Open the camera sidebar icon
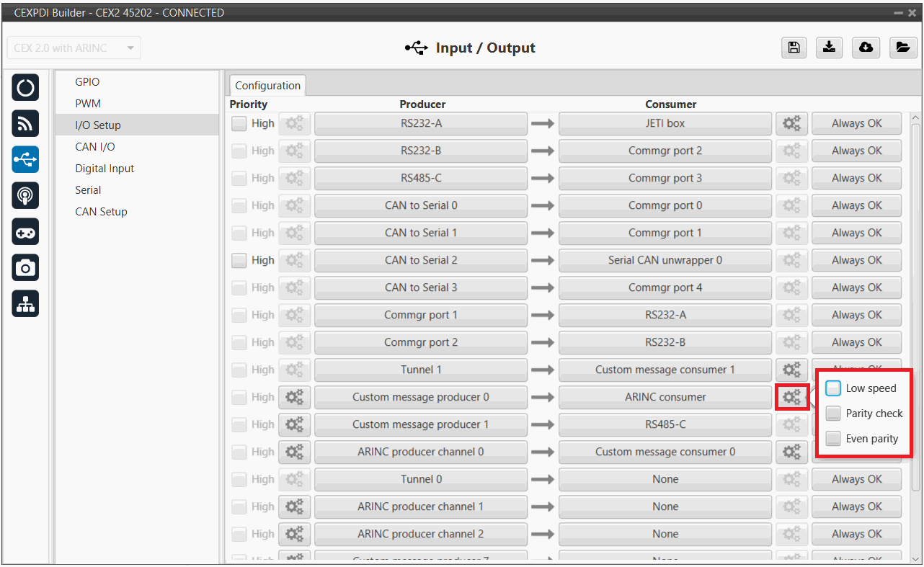This screenshot has width=924, height=567. tap(25, 268)
